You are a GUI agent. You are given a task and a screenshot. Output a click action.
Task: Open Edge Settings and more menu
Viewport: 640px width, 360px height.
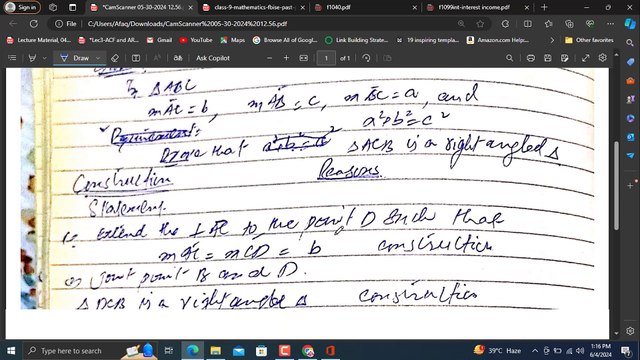(610, 24)
